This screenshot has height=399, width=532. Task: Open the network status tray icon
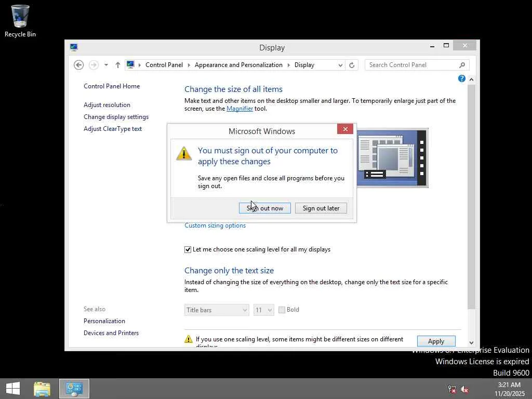click(x=452, y=389)
